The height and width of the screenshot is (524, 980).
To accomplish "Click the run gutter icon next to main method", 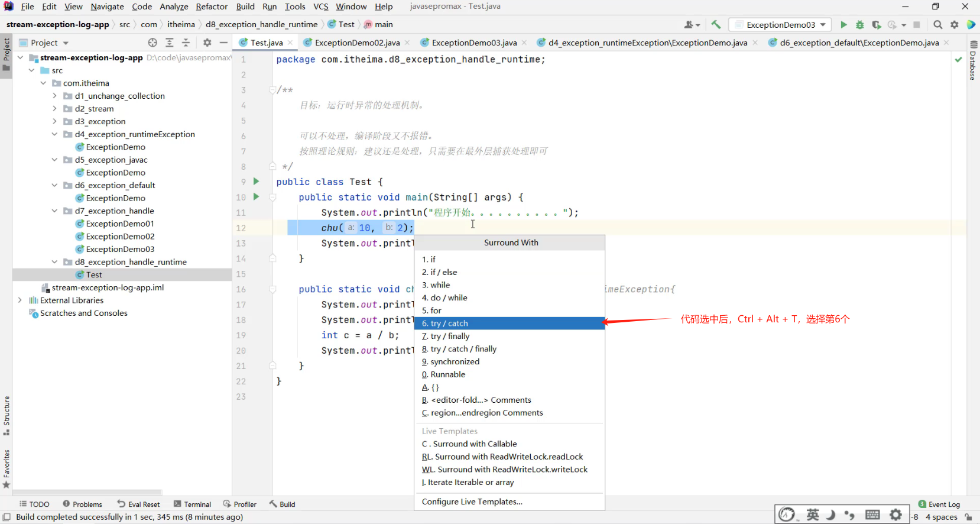I will tap(256, 197).
